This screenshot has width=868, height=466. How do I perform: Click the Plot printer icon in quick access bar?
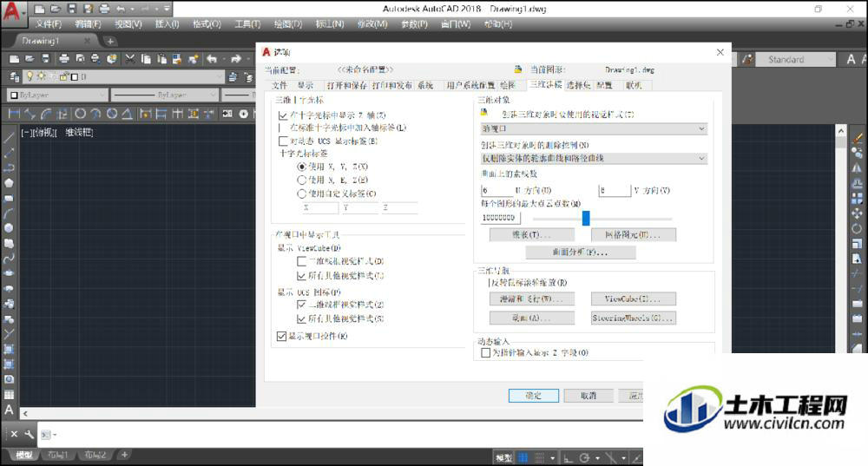tap(105, 9)
